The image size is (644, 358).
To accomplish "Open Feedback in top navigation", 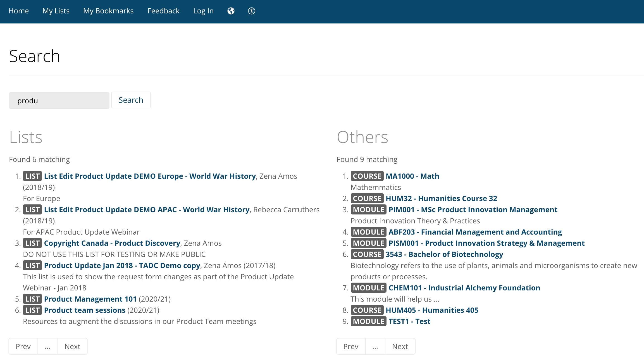I will click(163, 11).
